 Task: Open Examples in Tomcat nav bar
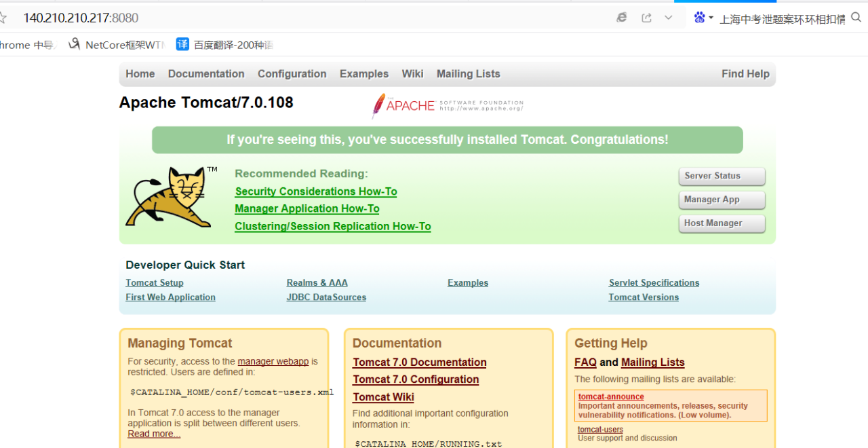coord(364,74)
